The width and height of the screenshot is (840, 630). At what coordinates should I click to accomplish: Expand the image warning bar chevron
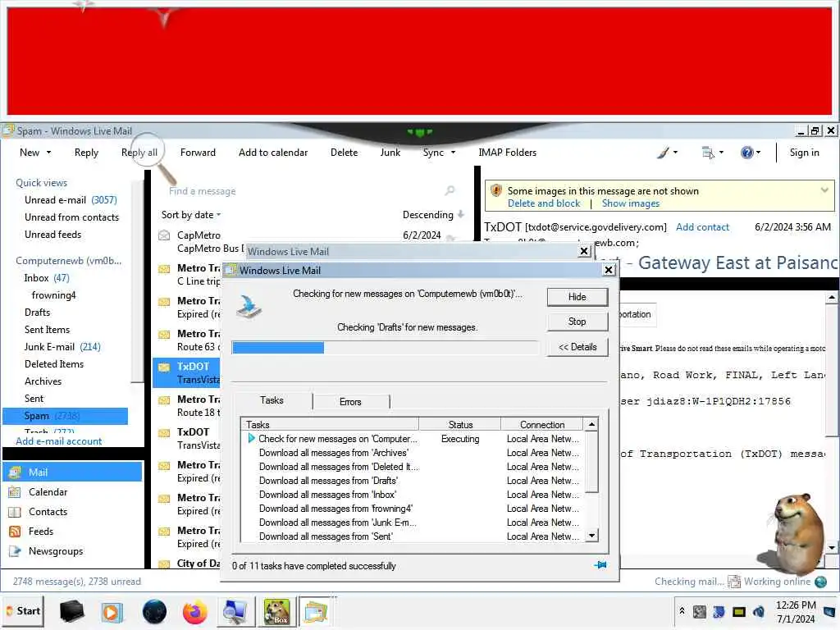[824, 190]
